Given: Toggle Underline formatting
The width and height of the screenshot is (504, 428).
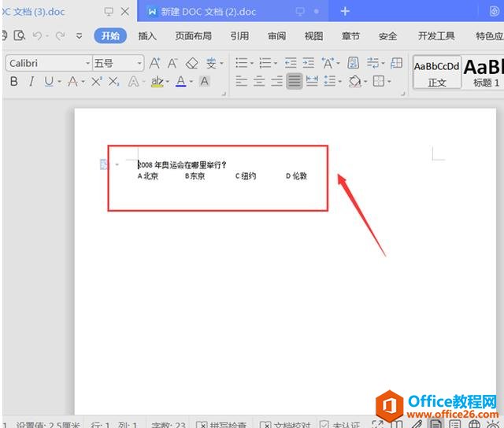Looking at the screenshot, I should pos(49,82).
